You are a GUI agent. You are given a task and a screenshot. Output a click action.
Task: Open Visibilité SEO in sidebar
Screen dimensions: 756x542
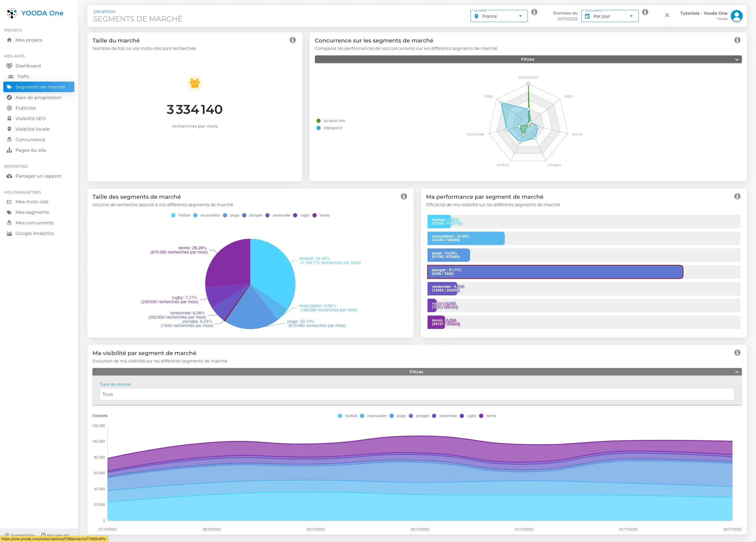point(30,119)
